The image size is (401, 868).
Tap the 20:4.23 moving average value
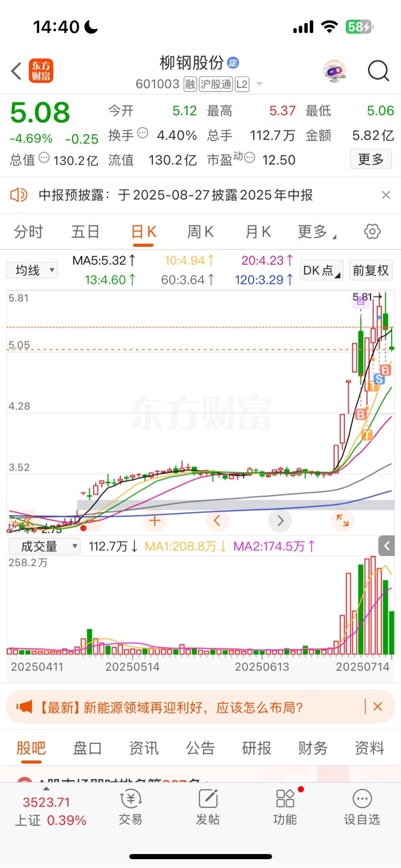tap(267, 260)
